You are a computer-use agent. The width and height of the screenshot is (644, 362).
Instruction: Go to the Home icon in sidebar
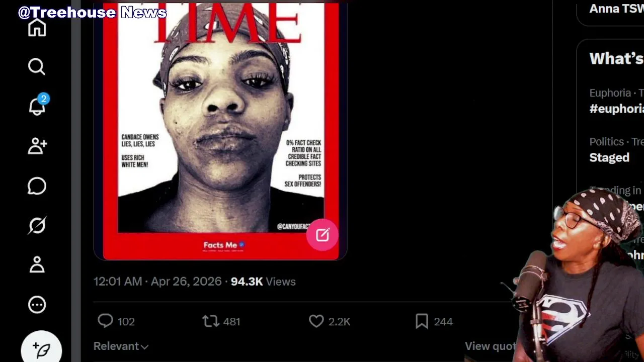point(37,28)
